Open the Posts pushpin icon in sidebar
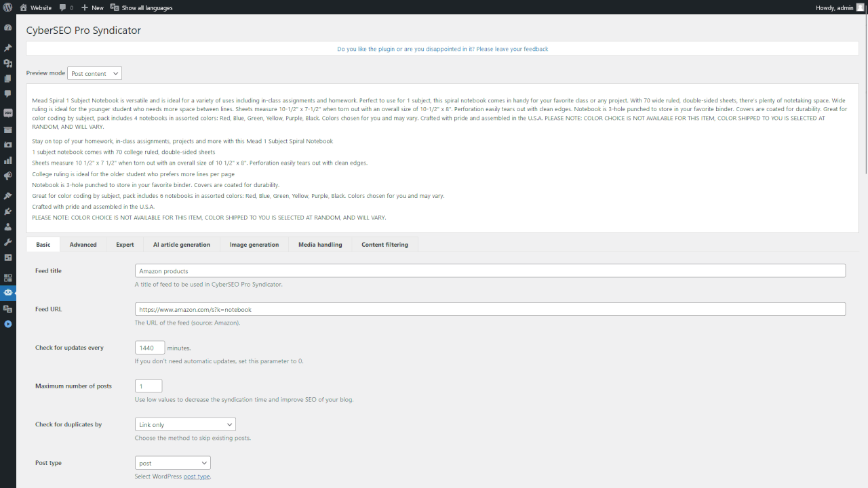 tap(8, 48)
